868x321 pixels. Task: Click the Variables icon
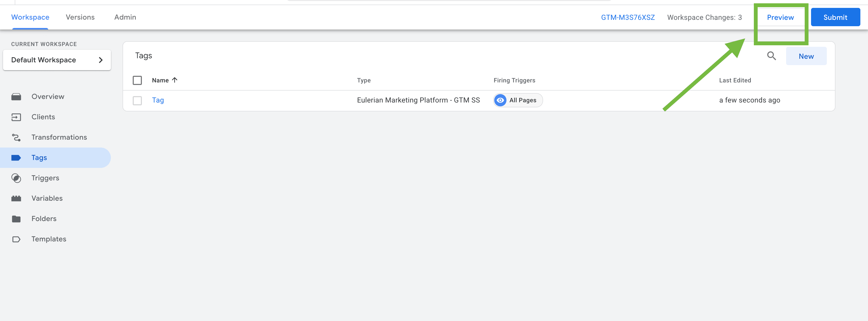tap(17, 198)
